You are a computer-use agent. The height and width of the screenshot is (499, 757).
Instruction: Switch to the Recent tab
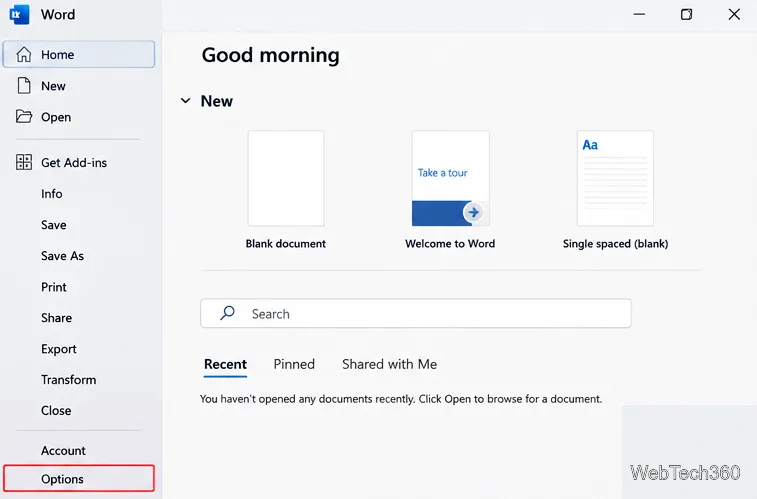pos(225,364)
